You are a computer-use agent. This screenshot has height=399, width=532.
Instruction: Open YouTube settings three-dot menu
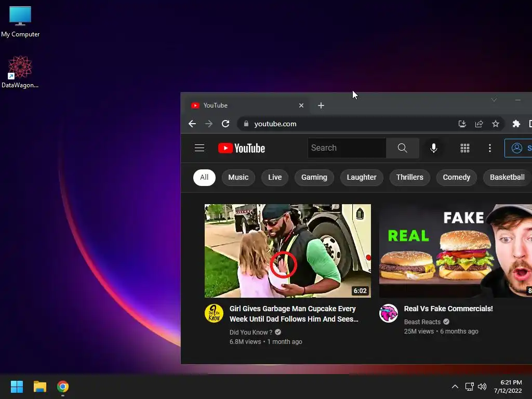[489, 148]
